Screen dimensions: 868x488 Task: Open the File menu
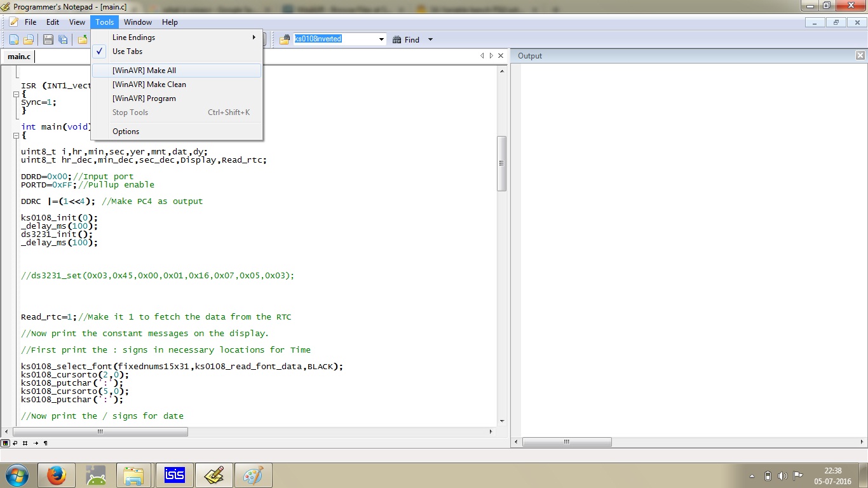click(31, 22)
